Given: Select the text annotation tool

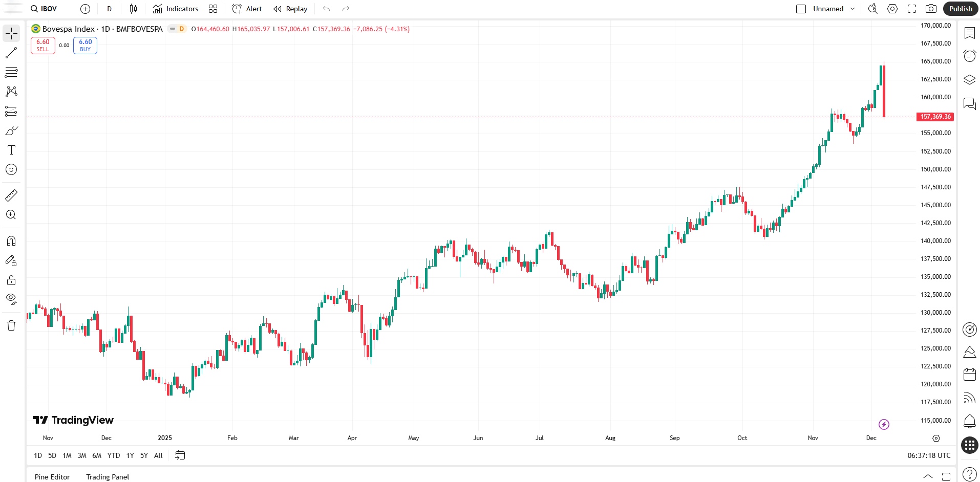Looking at the screenshot, I should coord(11,150).
